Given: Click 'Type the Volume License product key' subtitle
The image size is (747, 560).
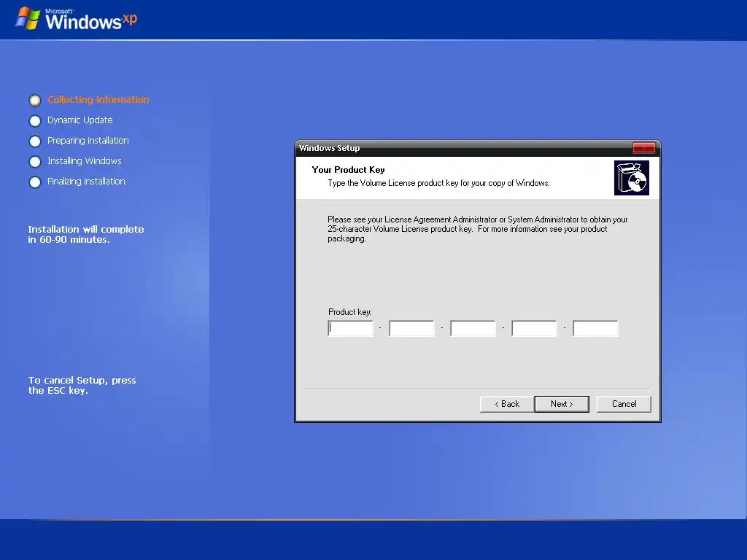Looking at the screenshot, I should point(438,183).
